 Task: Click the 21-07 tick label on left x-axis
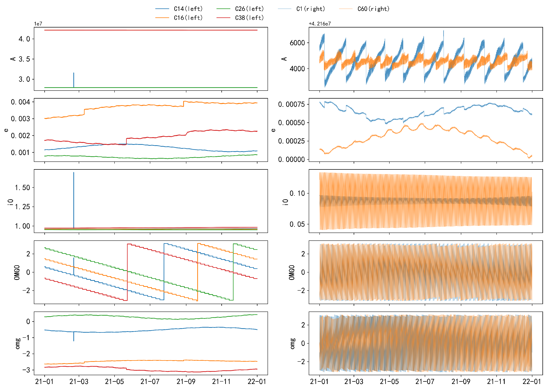click(x=150, y=382)
